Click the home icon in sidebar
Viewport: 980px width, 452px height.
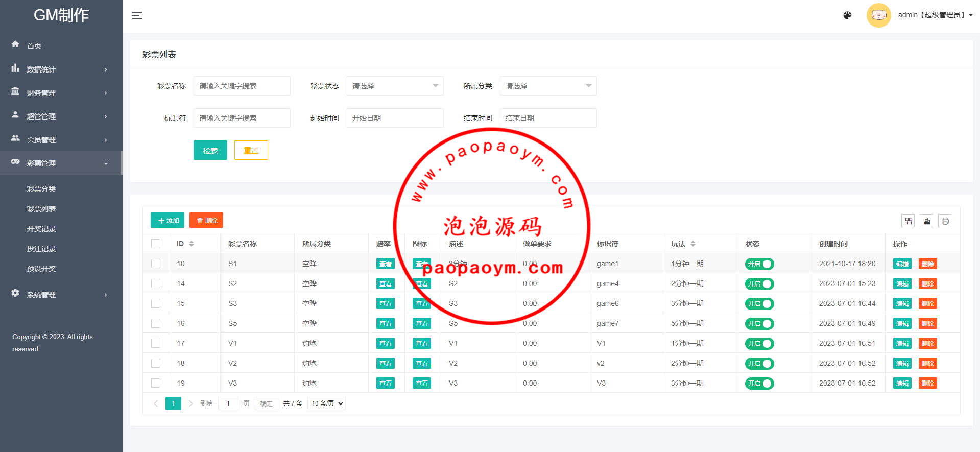15,45
